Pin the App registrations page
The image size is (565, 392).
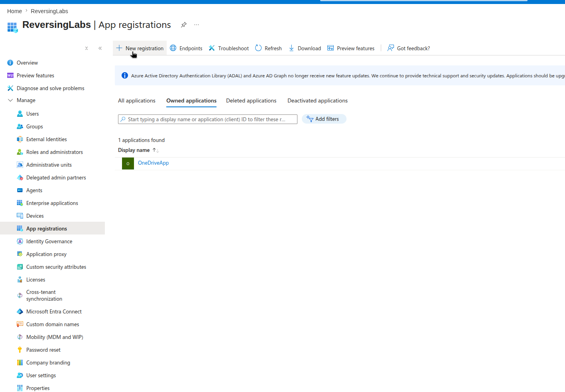pos(184,25)
